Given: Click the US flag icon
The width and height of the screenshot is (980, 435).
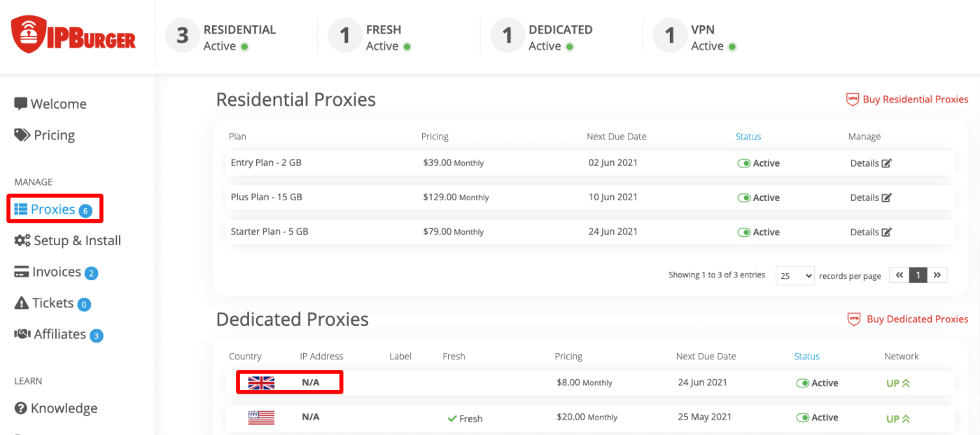Looking at the screenshot, I should click(x=261, y=417).
